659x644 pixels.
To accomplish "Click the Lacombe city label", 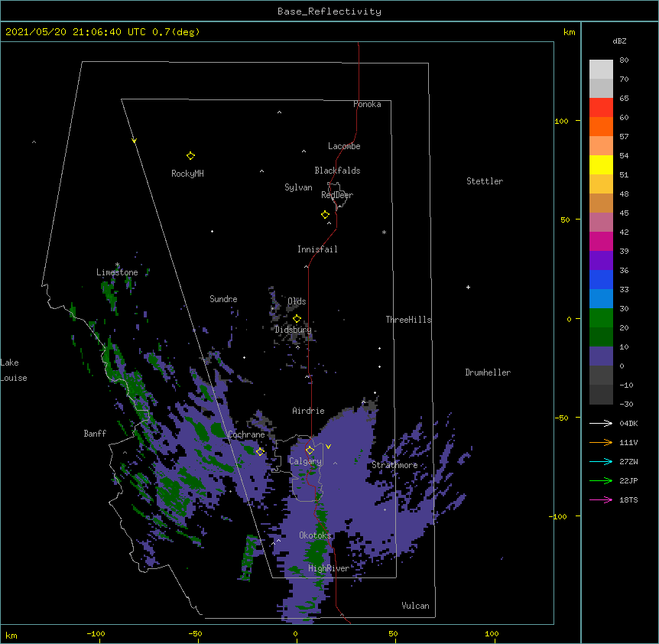I will click(x=344, y=146).
